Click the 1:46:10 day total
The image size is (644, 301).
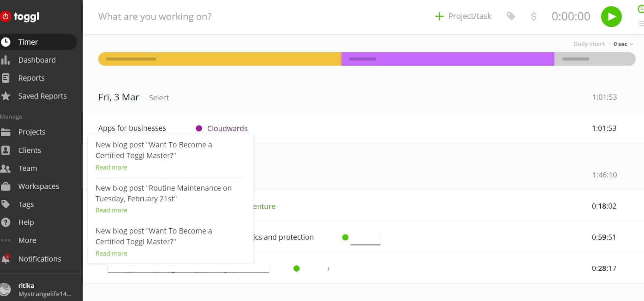pos(605,175)
